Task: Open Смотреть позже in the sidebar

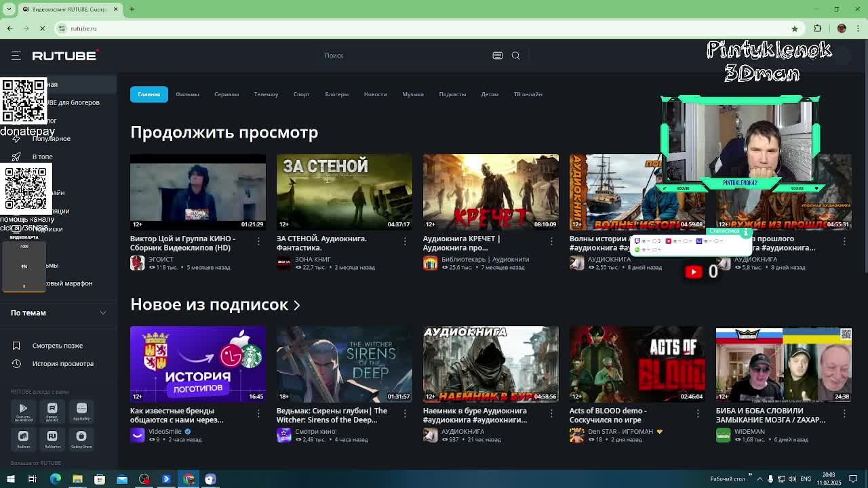Action: point(58,346)
